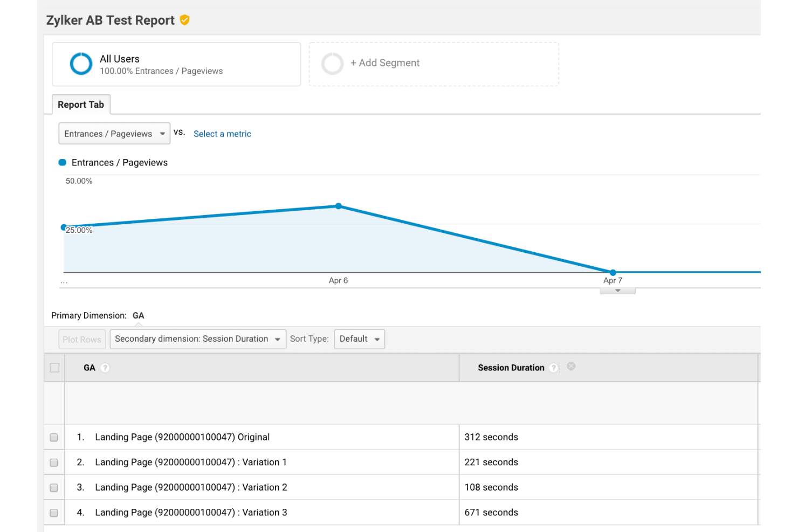Click the Select a metric link
798x532 pixels.
coord(222,134)
